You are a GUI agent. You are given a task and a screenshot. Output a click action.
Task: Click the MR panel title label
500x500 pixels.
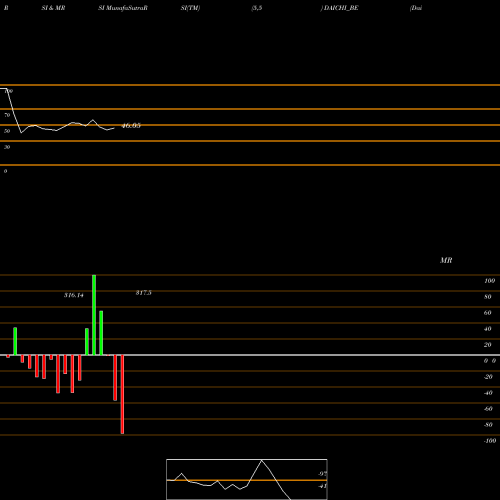pyautogui.click(x=446, y=260)
